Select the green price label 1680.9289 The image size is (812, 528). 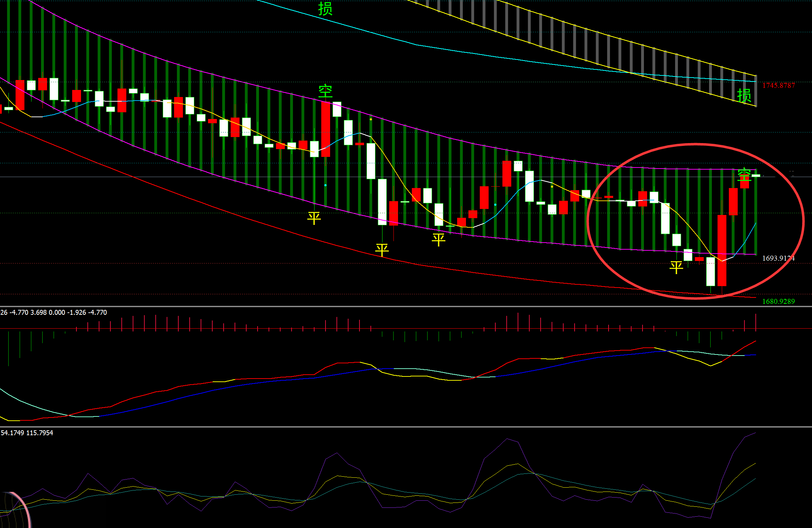pos(778,301)
